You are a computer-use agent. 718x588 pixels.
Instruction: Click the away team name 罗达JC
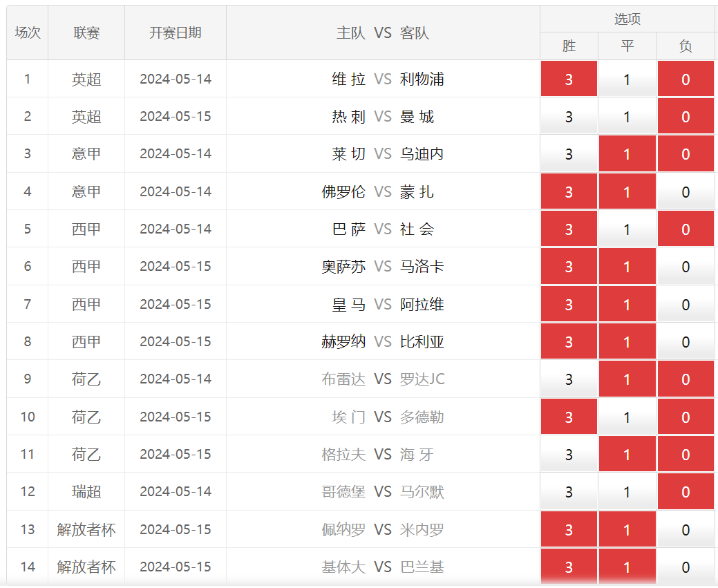pyautogui.click(x=422, y=379)
